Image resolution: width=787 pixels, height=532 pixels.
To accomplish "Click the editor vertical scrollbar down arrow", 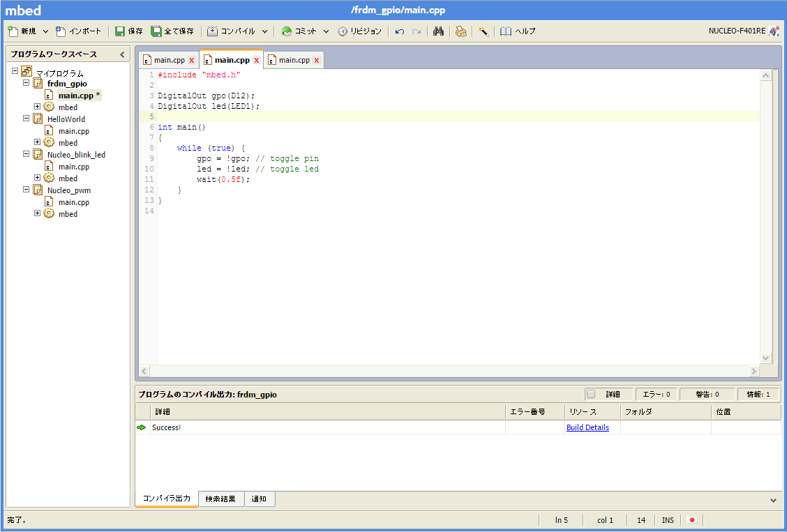I will (765, 358).
